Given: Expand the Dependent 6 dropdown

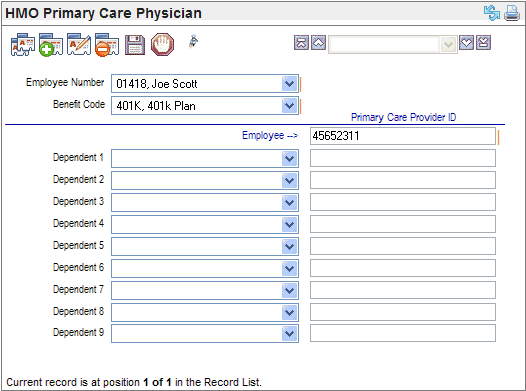Looking at the screenshot, I should [290, 268].
